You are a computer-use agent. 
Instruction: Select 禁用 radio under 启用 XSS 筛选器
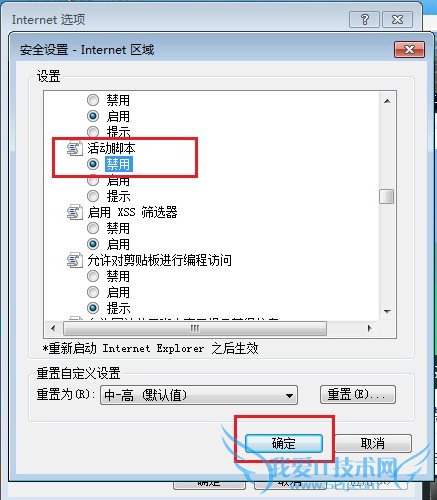93,228
